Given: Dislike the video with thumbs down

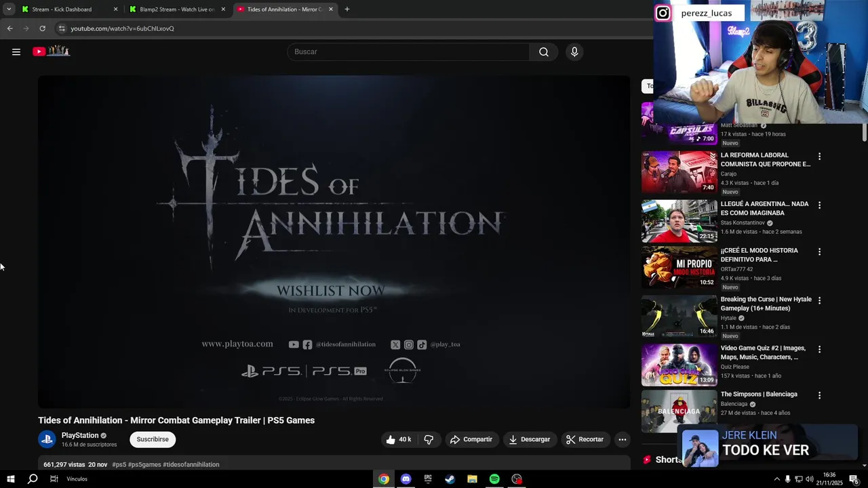Looking at the screenshot, I should pos(429,439).
